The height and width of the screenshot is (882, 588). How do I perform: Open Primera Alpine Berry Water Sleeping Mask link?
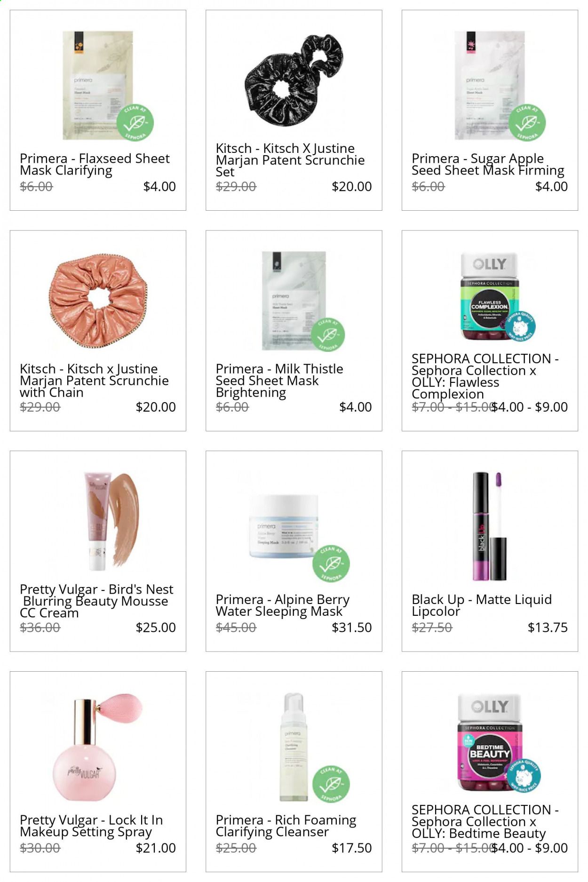[283, 605]
